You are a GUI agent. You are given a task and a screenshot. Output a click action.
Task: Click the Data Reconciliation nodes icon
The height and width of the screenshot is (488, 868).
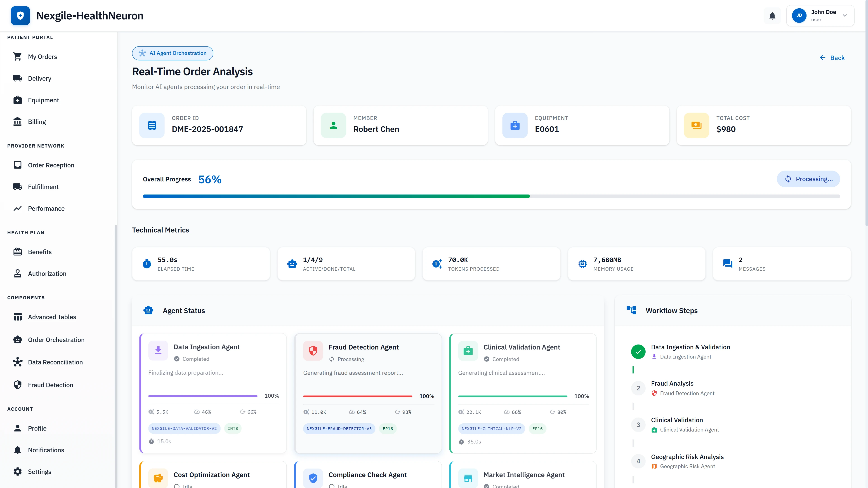point(18,362)
